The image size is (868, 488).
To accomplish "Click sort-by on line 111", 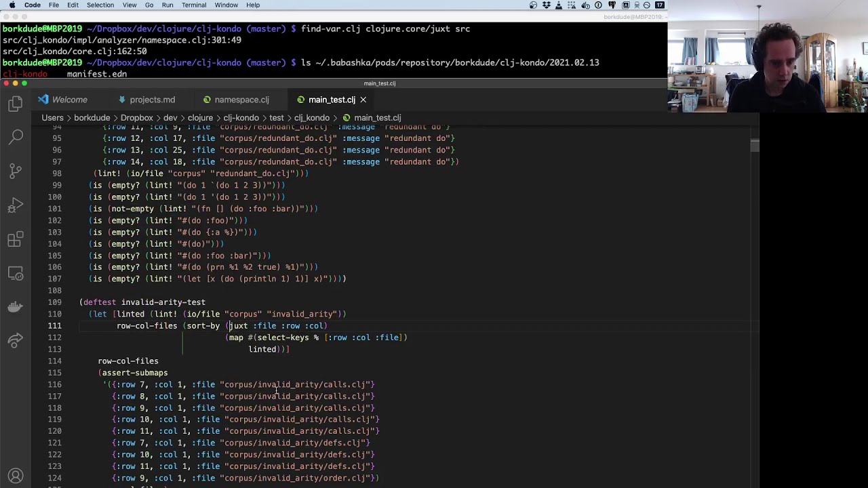I will 203,326.
